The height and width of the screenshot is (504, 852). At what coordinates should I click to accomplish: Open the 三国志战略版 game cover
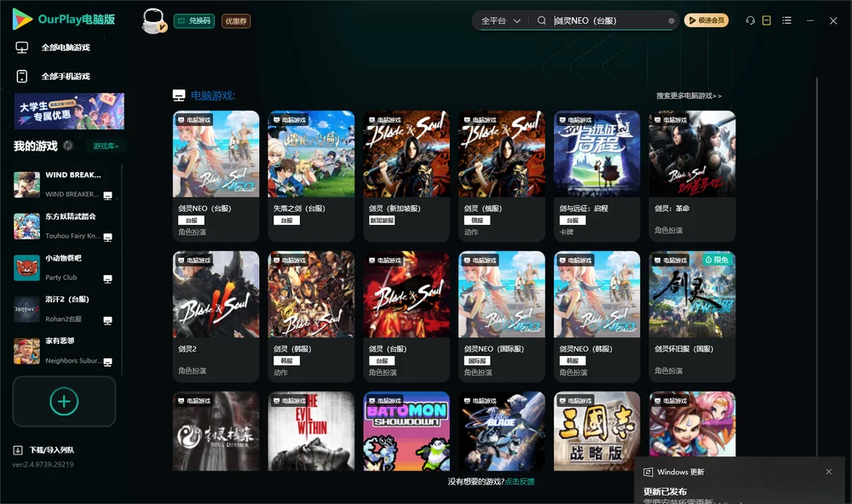pyautogui.click(x=597, y=432)
